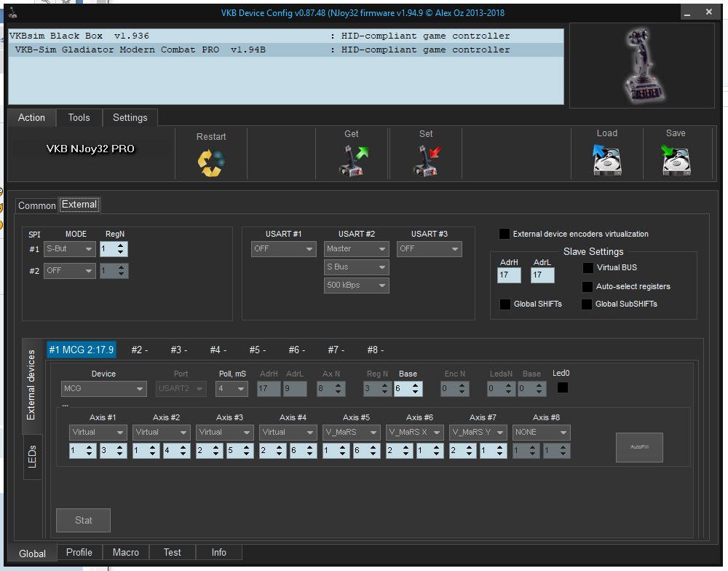Enable External device encoders virtualization

pyautogui.click(x=505, y=234)
